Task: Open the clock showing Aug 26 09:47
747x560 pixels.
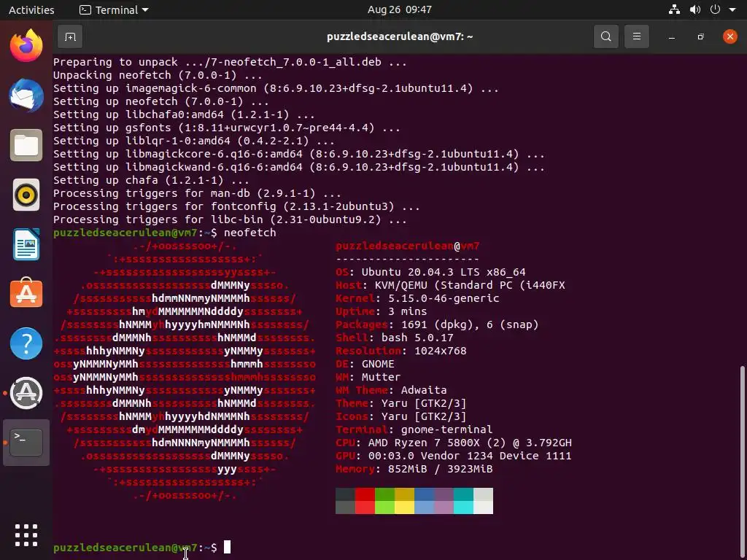Action: point(399,9)
